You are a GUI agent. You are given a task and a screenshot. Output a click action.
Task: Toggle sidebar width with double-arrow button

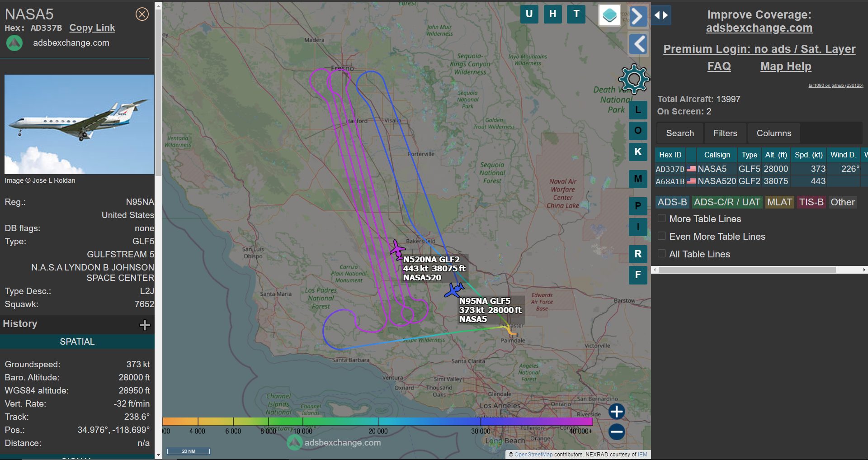[x=661, y=15]
